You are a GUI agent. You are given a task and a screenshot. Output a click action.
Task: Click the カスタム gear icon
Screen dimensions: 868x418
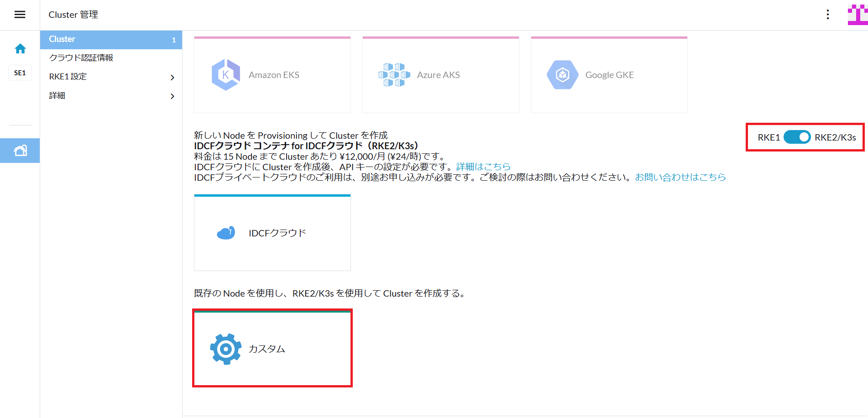point(225,349)
